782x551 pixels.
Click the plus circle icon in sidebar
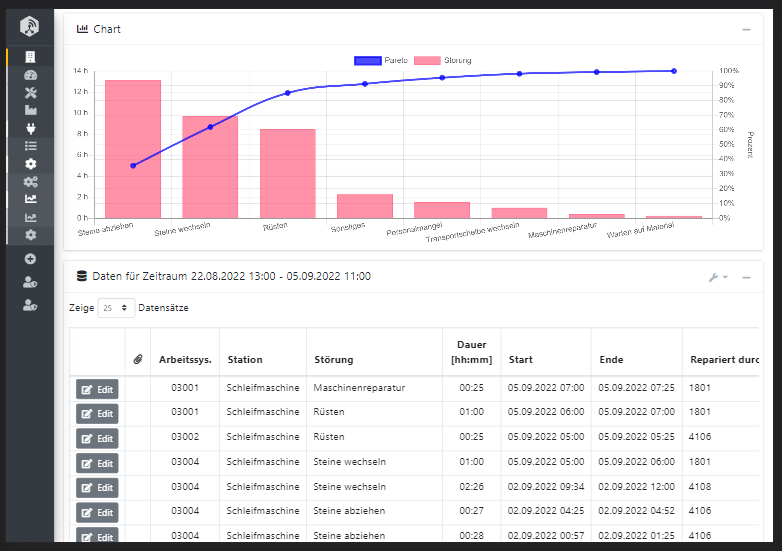tap(30, 259)
